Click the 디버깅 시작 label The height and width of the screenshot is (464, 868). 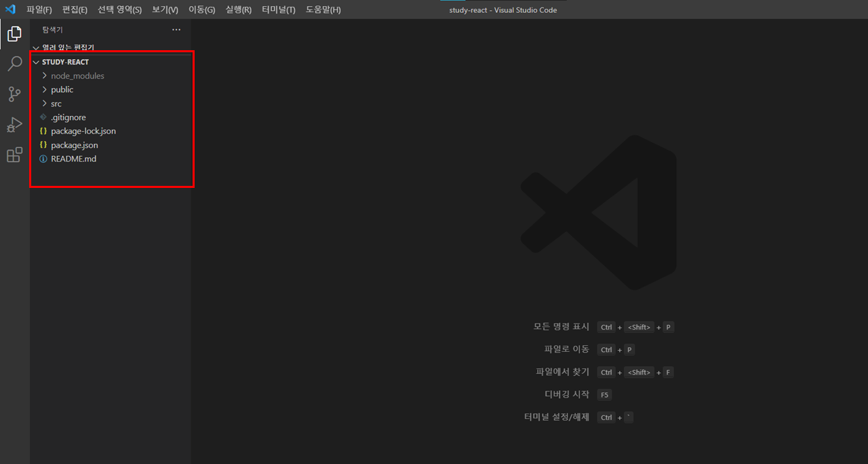[x=567, y=394]
